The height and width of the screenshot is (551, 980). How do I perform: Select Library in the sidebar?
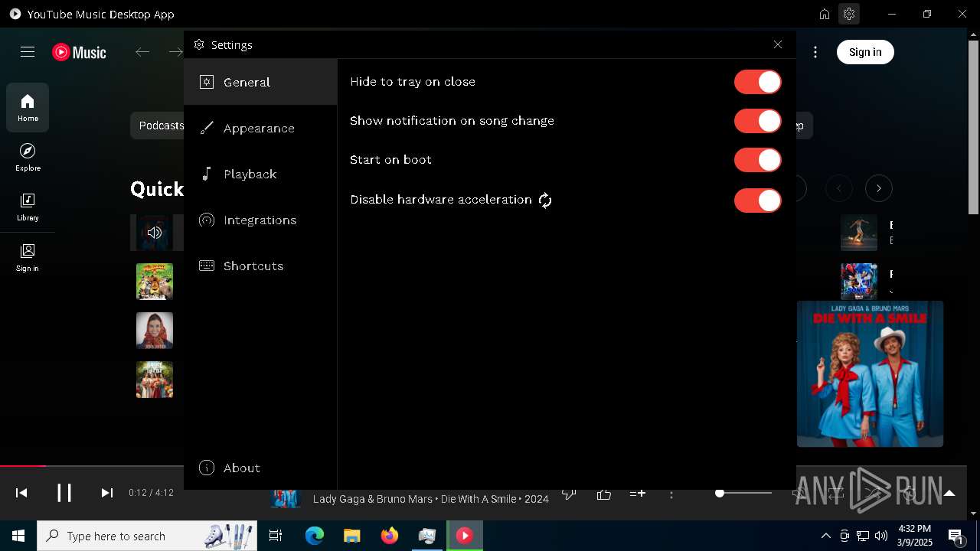click(28, 207)
